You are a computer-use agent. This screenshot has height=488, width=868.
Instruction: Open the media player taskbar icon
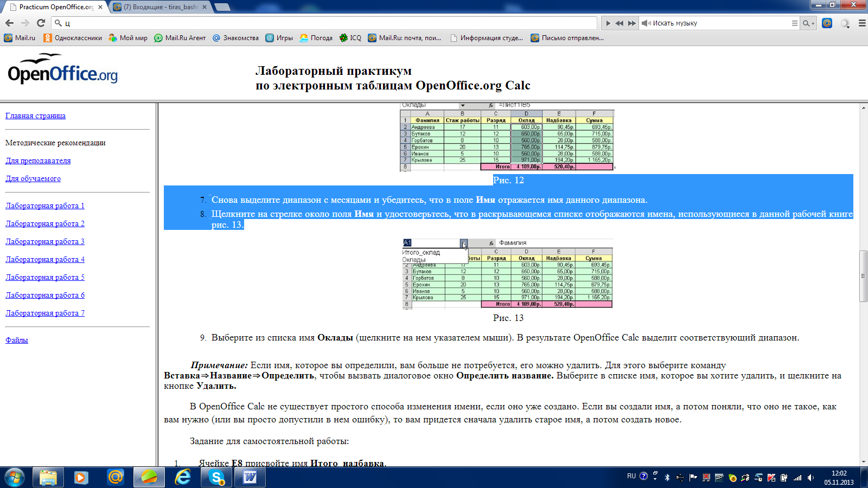[82, 477]
